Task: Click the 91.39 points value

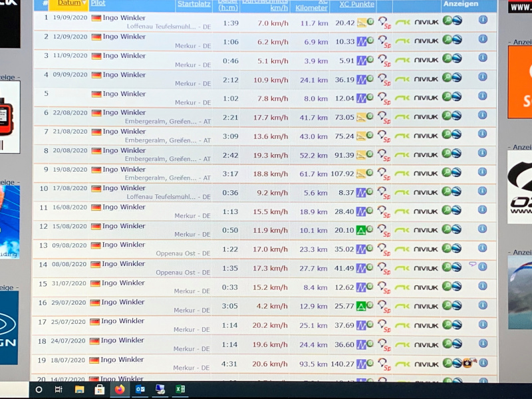Action: click(344, 155)
